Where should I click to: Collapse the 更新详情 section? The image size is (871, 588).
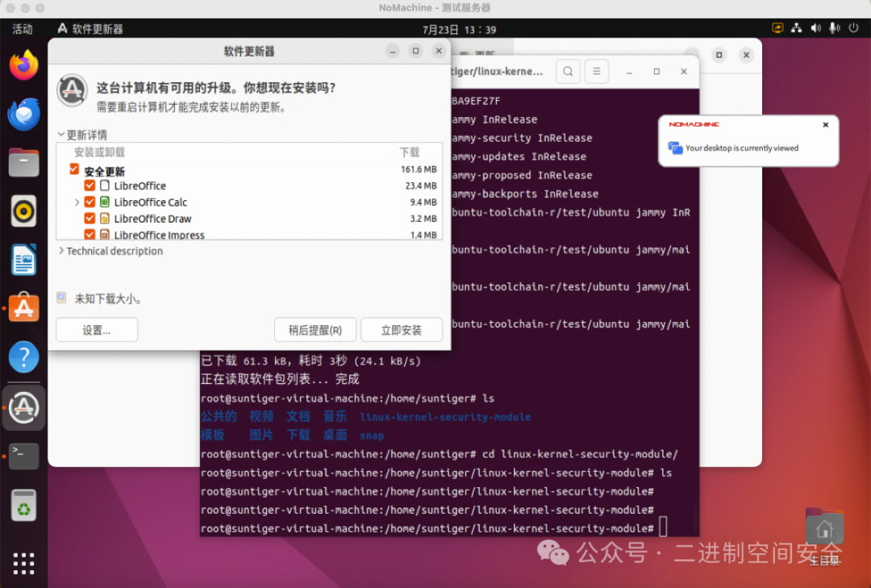pos(61,135)
